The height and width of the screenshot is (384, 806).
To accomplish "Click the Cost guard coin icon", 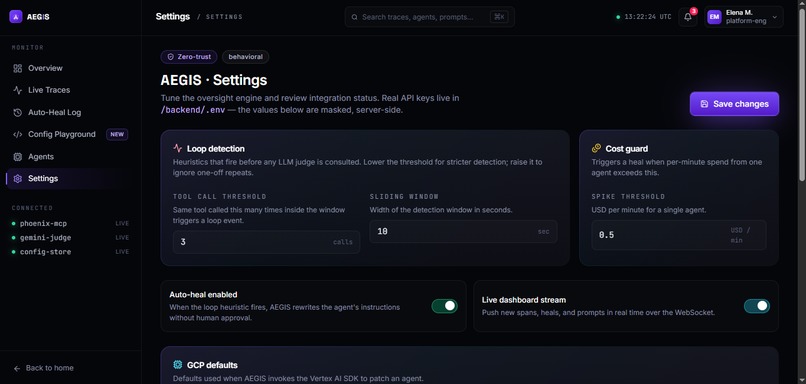I will 596,149.
